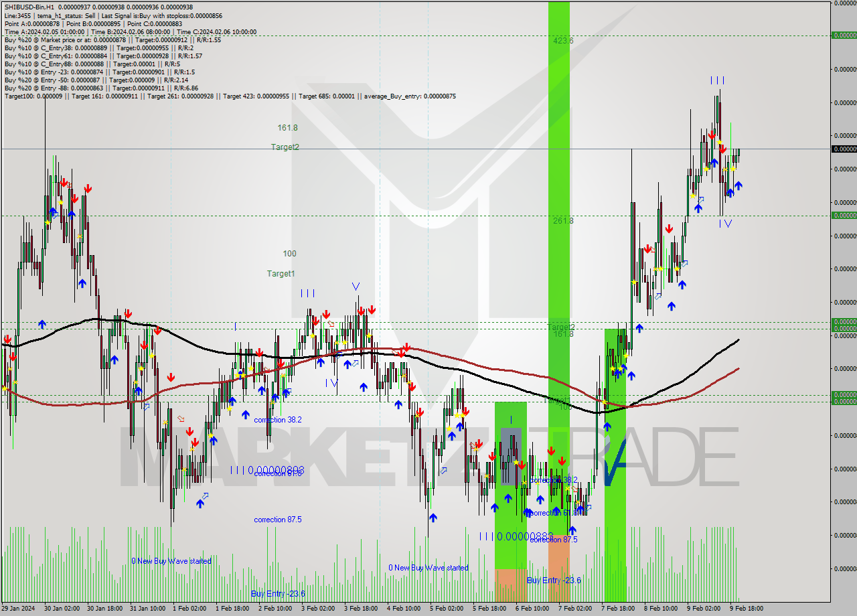This screenshot has width=857, height=616.
Task: Click the black current price marker on price axis
Action: click(844, 149)
